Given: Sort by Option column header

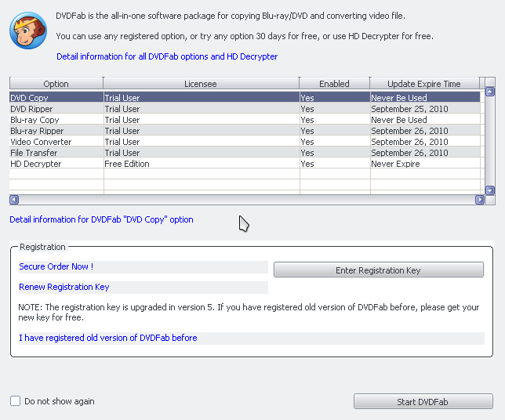Looking at the screenshot, I should click(x=56, y=83).
